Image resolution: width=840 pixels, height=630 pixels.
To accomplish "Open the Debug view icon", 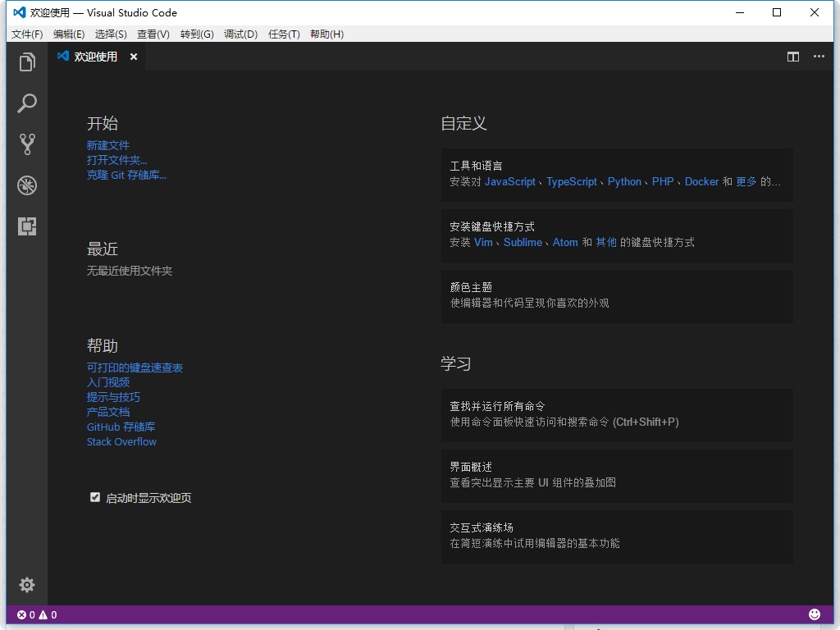I will pyautogui.click(x=27, y=185).
